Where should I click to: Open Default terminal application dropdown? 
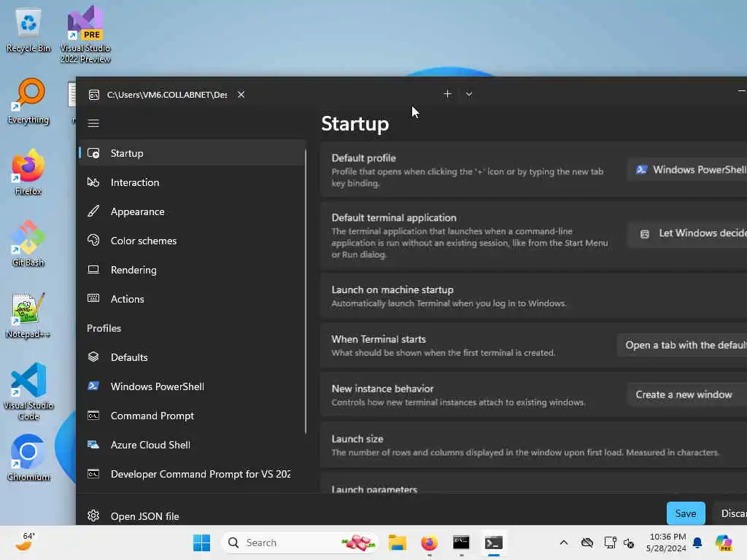pyautogui.click(x=687, y=233)
